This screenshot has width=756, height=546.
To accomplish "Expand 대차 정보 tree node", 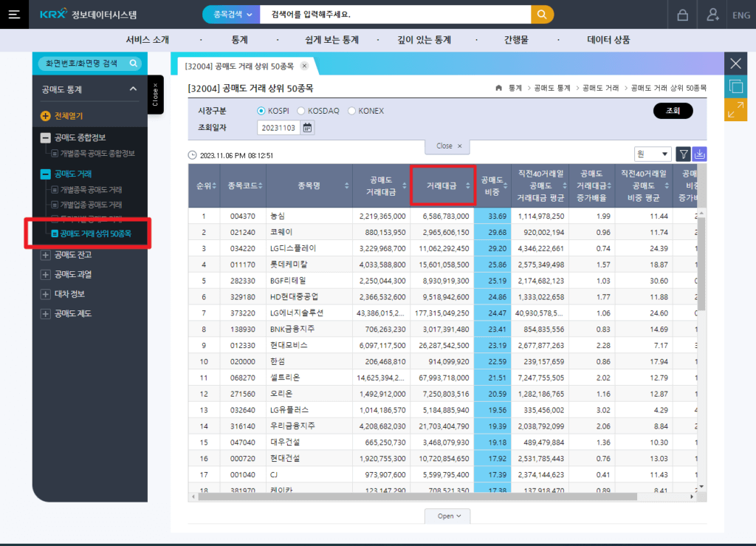I will pos(45,294).
